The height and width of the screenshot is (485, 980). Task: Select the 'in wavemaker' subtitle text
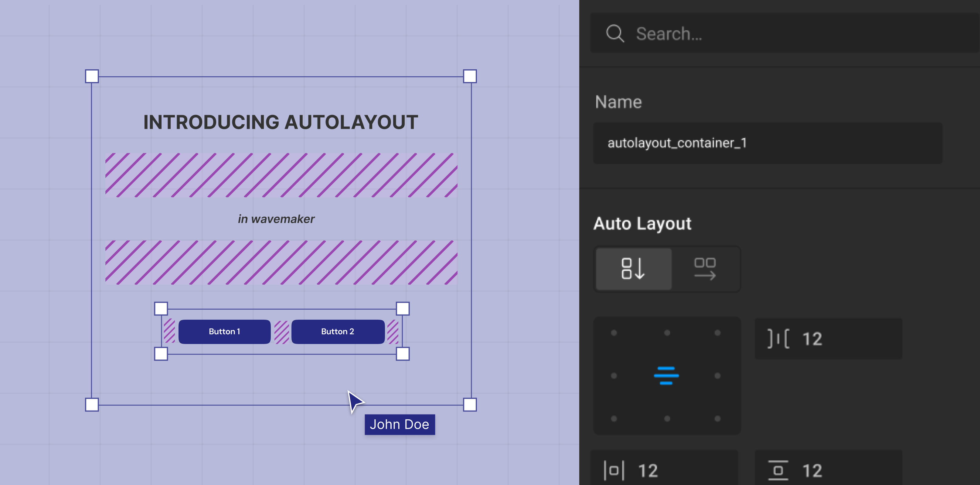coord(276,219)
